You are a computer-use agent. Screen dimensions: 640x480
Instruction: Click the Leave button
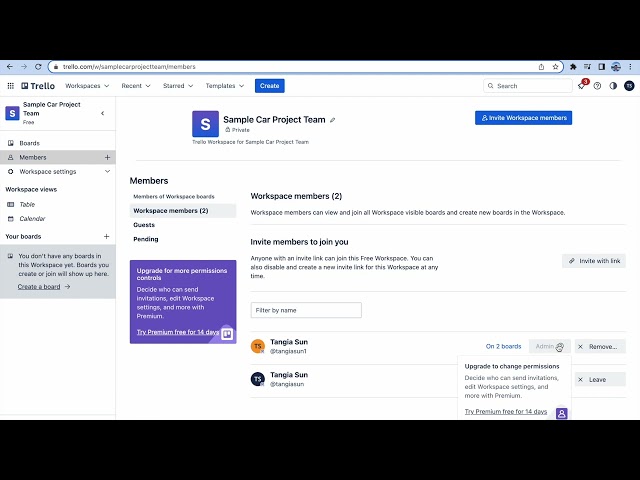[600, 380]
